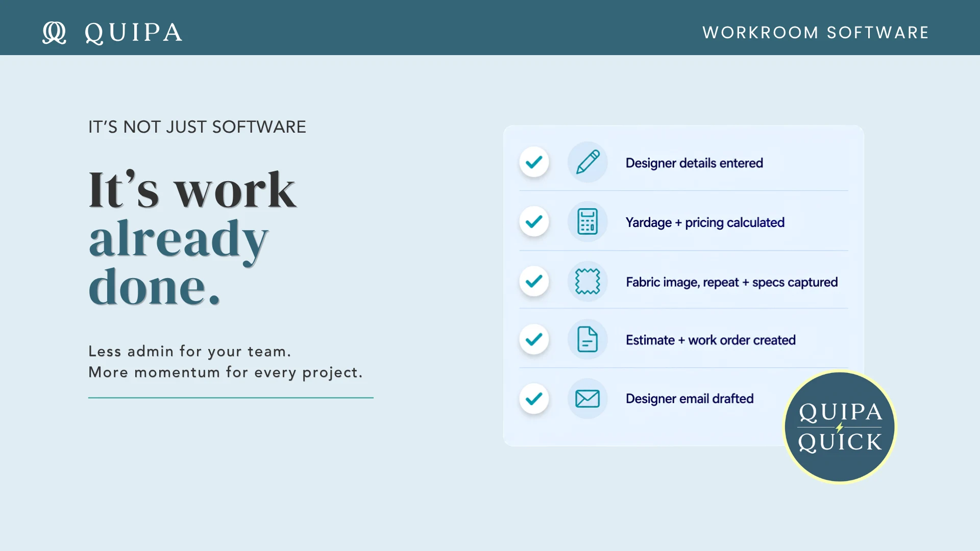Screen dimensions: 980x551
Task: Click the QUIPA wordmark in the header
Action: pyautogui.click(x=134, y=33)
